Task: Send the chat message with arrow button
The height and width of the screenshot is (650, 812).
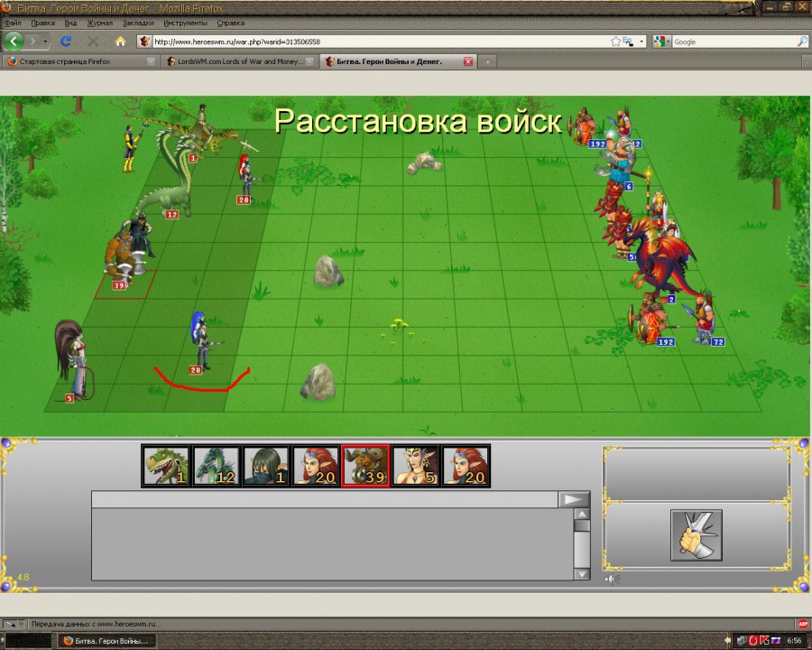Action: pyautogui.click(x=574, y=499)
